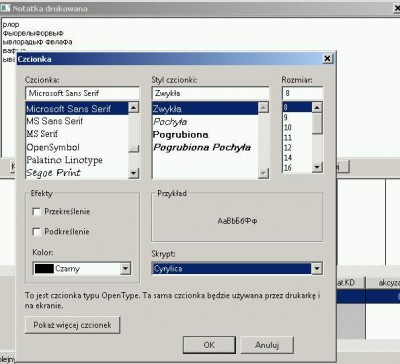
Task: Click the black color swatch
Action: coord(44,269)
